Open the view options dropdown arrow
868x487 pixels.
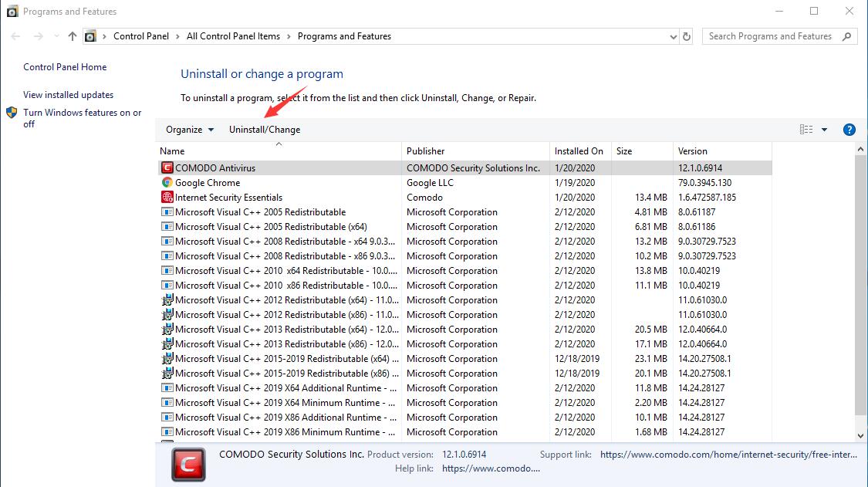tap(824, 130)
